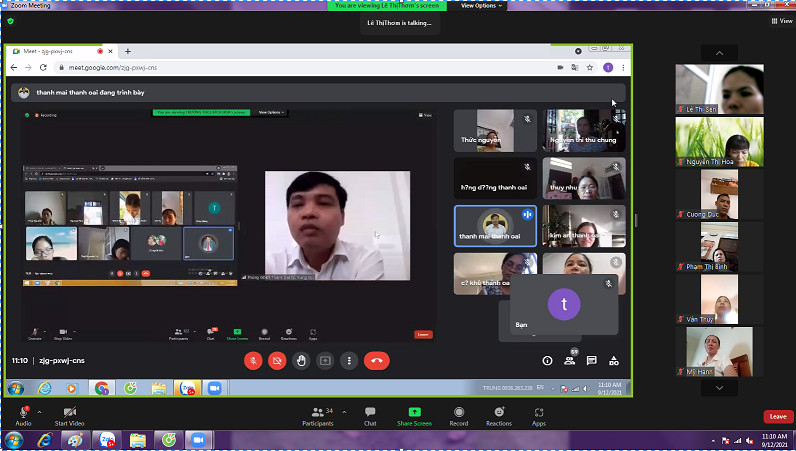
Task: Select the Meet zjg-pxwj-cns browser tab
Action: tap(55, 51)
